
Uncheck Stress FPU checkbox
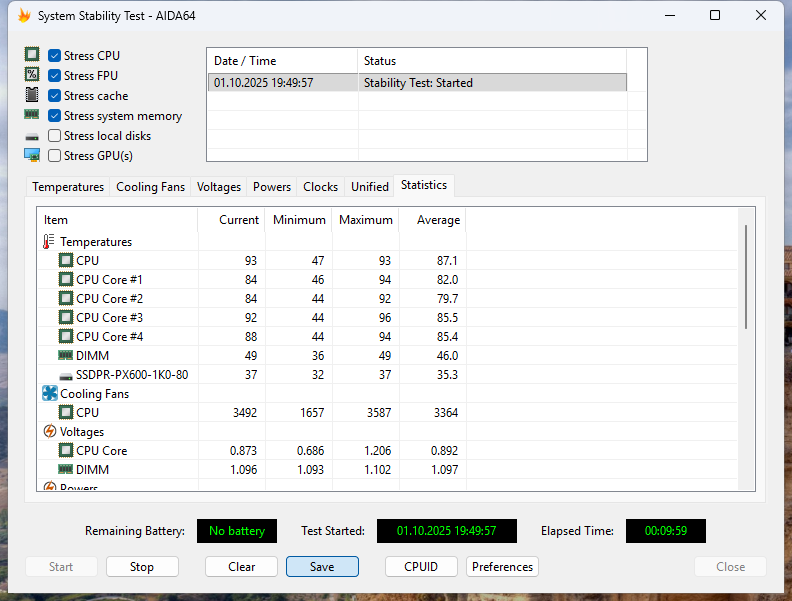(55, 76)
